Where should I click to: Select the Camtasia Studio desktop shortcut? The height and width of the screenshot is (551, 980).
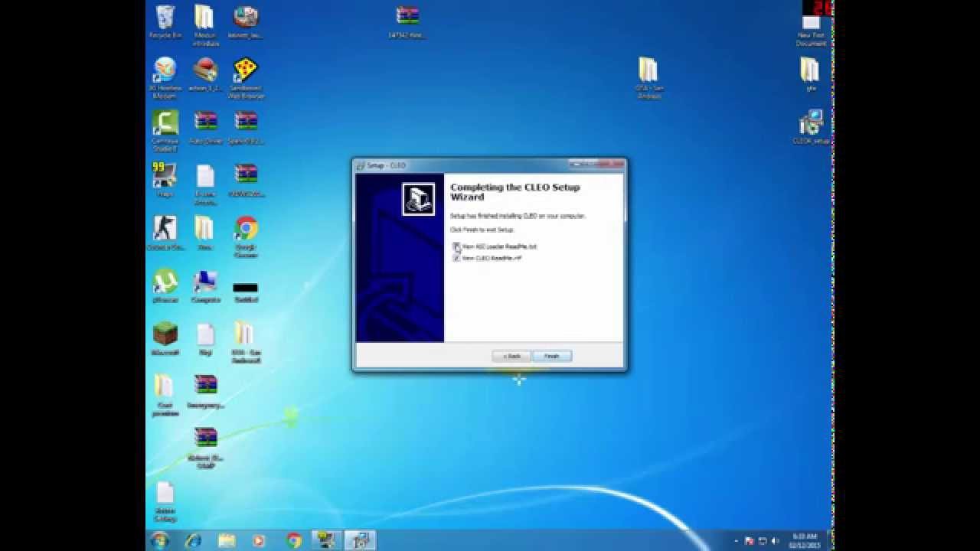[x=165, y=131]
